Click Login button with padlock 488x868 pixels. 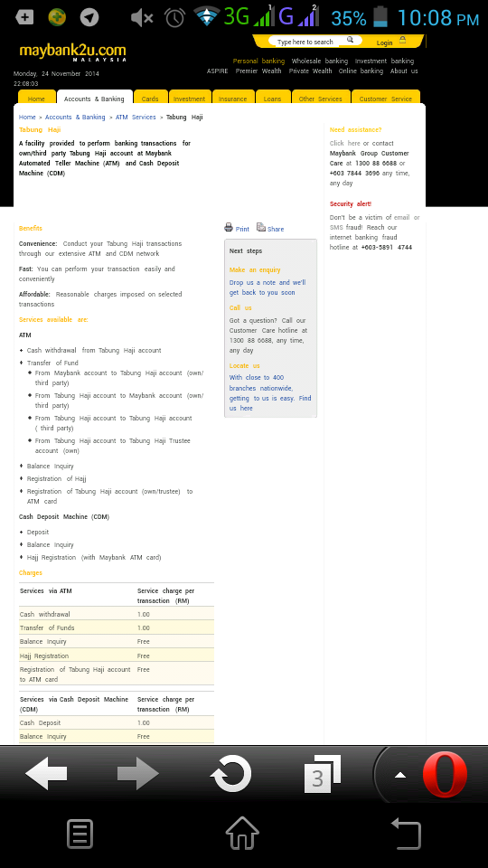pos(391,42)
